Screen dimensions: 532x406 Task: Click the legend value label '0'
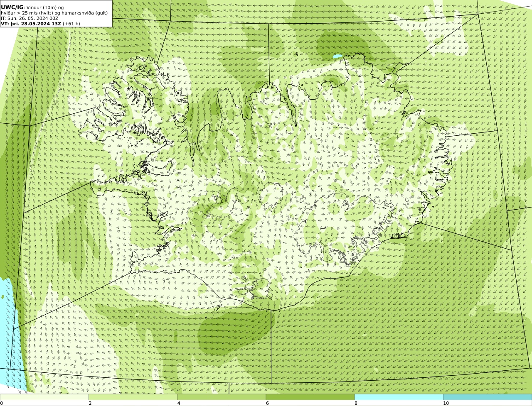pyautogui.click(x=2, y=403)
